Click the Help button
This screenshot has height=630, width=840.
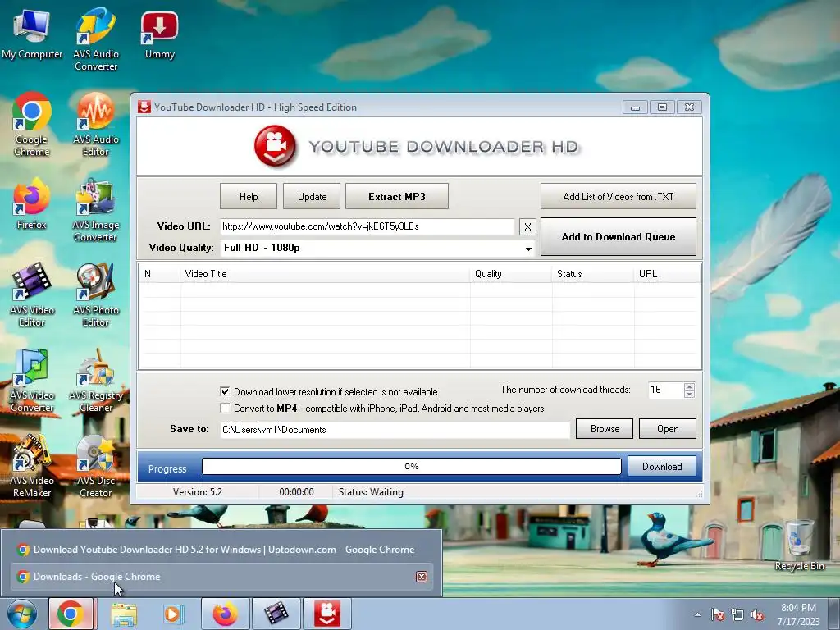(249, 196)
